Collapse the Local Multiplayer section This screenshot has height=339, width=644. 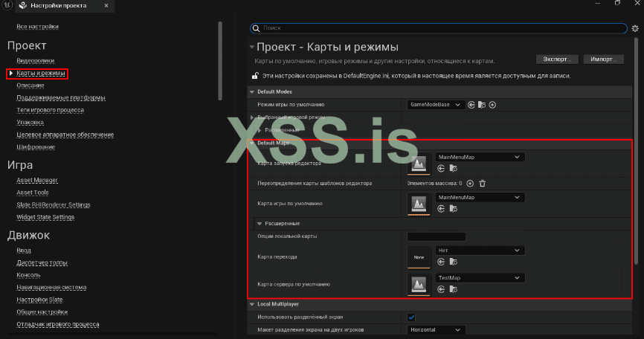click(x=252, y=305)
